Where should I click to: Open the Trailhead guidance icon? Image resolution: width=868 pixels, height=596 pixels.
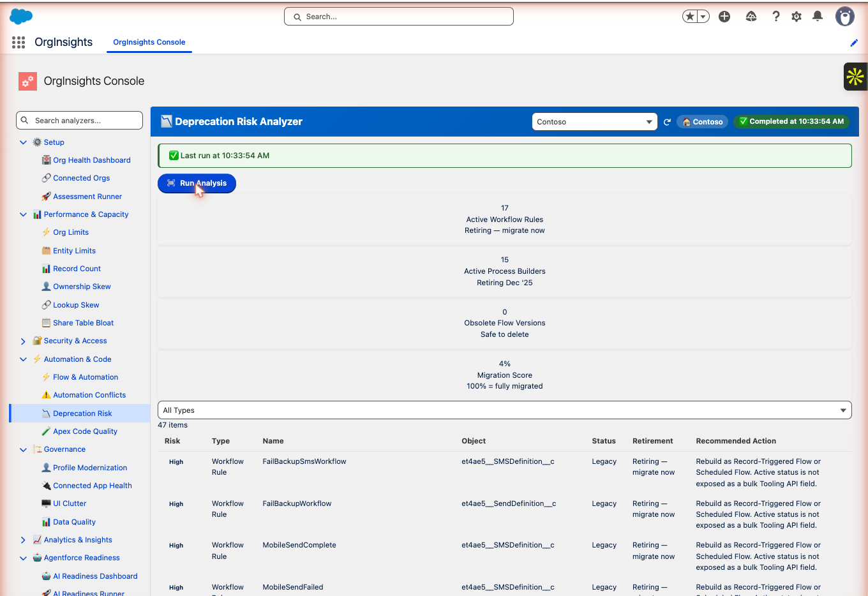coord(751,17)
